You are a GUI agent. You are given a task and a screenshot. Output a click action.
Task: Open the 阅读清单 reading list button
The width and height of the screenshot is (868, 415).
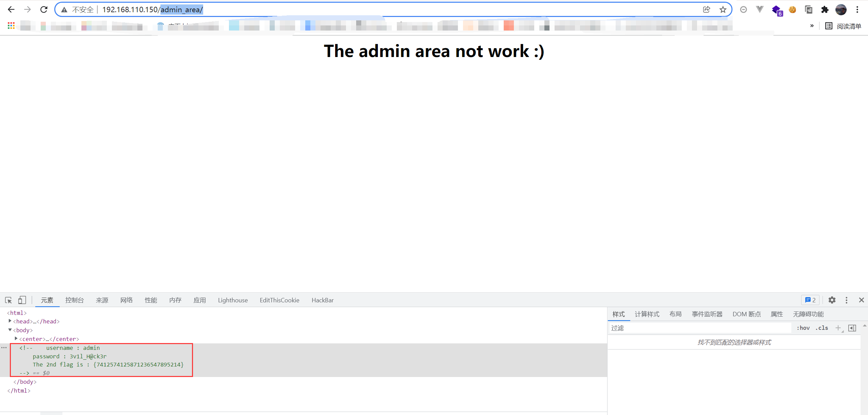click(x=843, y=26)
